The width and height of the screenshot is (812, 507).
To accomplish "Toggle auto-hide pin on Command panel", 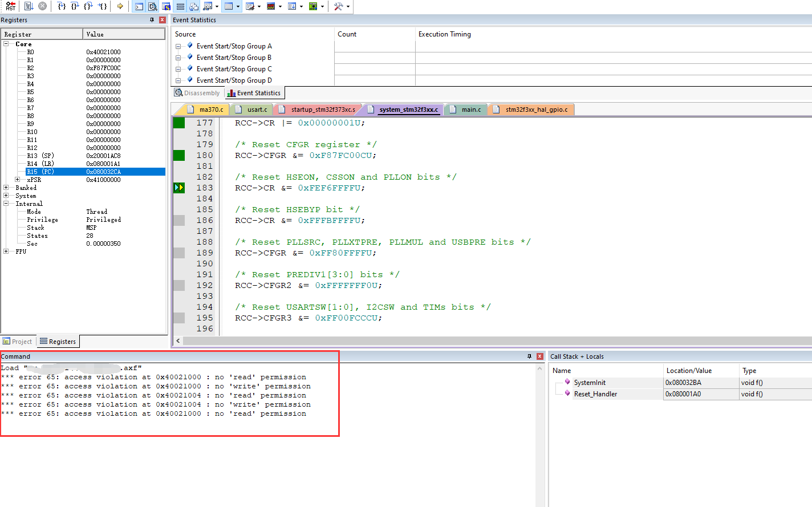I will pyautogui.click(x=529, y=356).
